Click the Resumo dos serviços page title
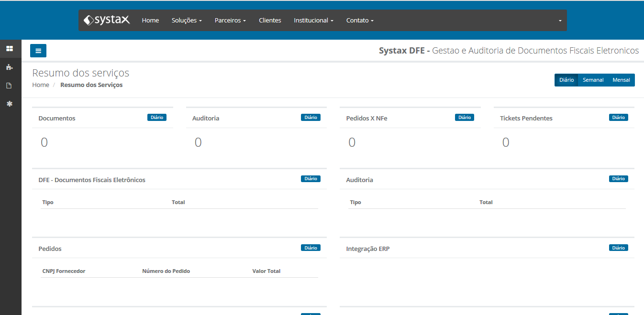This screenshot has width=644, height=315. [81, 73]
